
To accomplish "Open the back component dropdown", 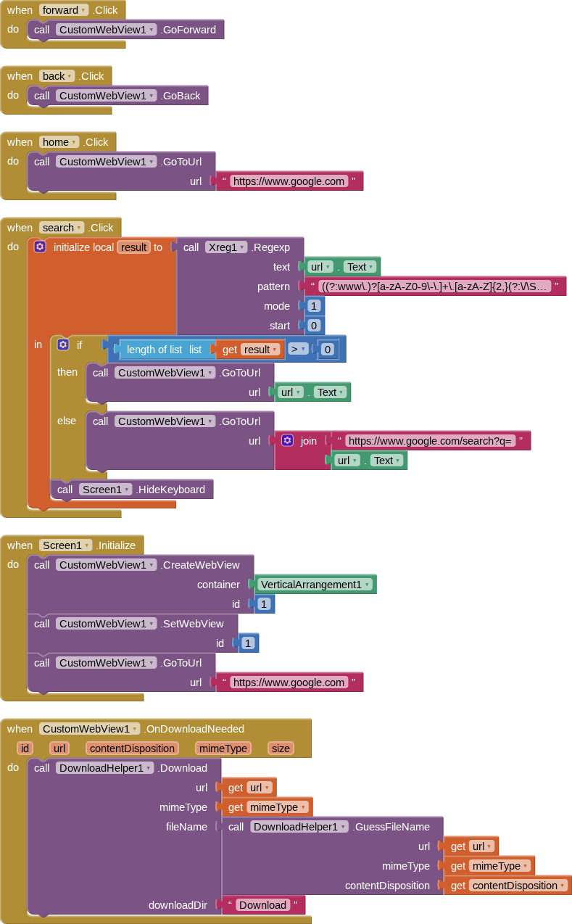I will click(x=70, y=76).
